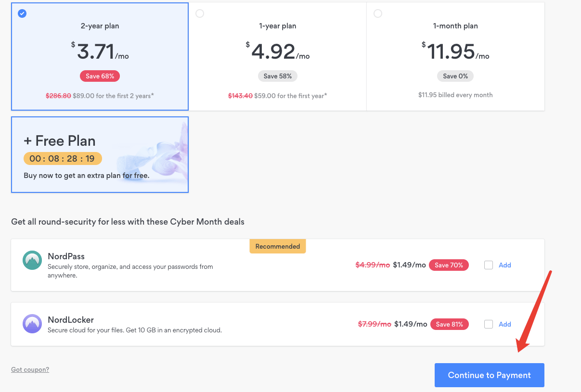This screenshot has width=581, height=392.
Task: Pick the 1-month plan radio button
Action: pos(378,13)
